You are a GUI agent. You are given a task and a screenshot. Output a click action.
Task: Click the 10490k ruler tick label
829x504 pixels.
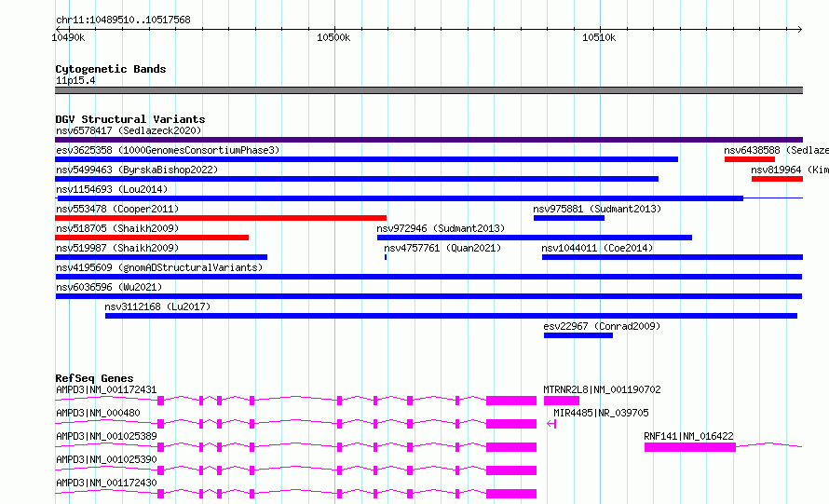[68, 37]
